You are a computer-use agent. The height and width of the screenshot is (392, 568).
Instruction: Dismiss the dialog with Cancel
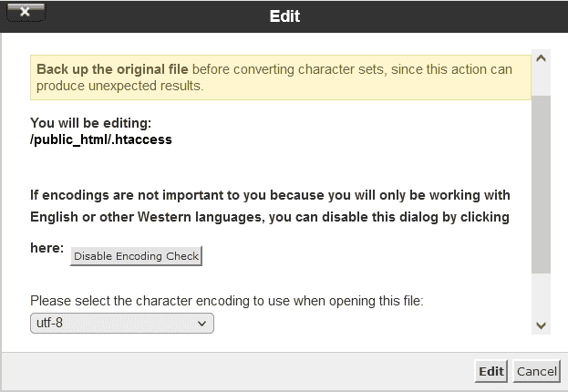(x=536, y=371)
